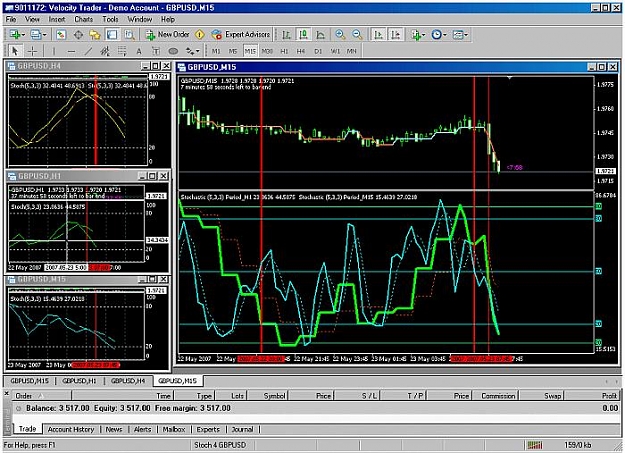Select the equidistant channel tool
This screenshot has width=625, height=453.
(x=105, y=51)
